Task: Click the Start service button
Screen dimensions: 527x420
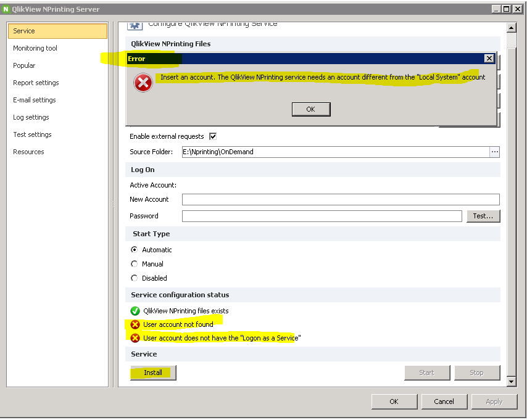Action: [x=427, y=373]
